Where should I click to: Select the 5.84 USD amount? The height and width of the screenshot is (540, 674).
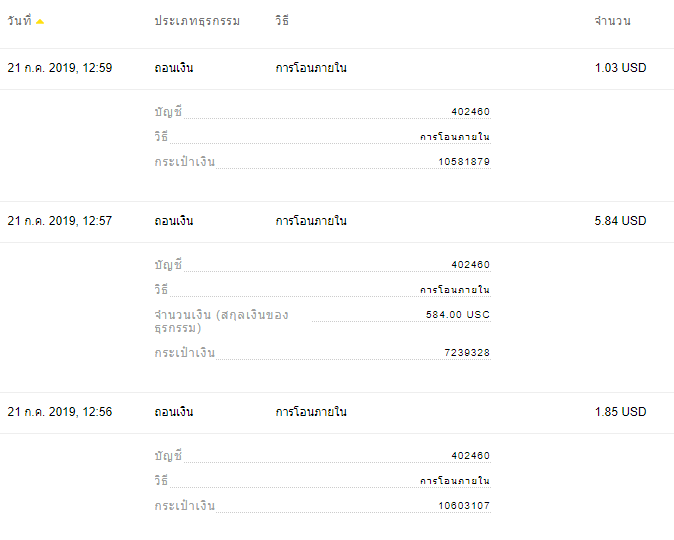[620, 221]
